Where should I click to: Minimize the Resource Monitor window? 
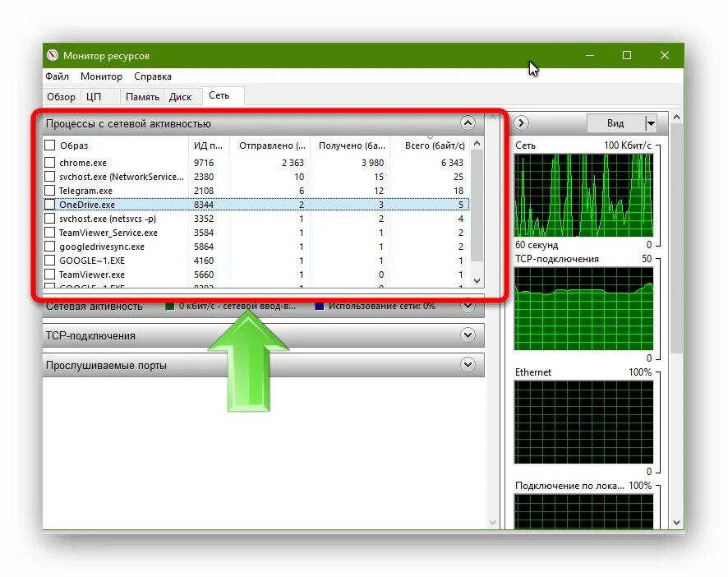click(590, 55)
